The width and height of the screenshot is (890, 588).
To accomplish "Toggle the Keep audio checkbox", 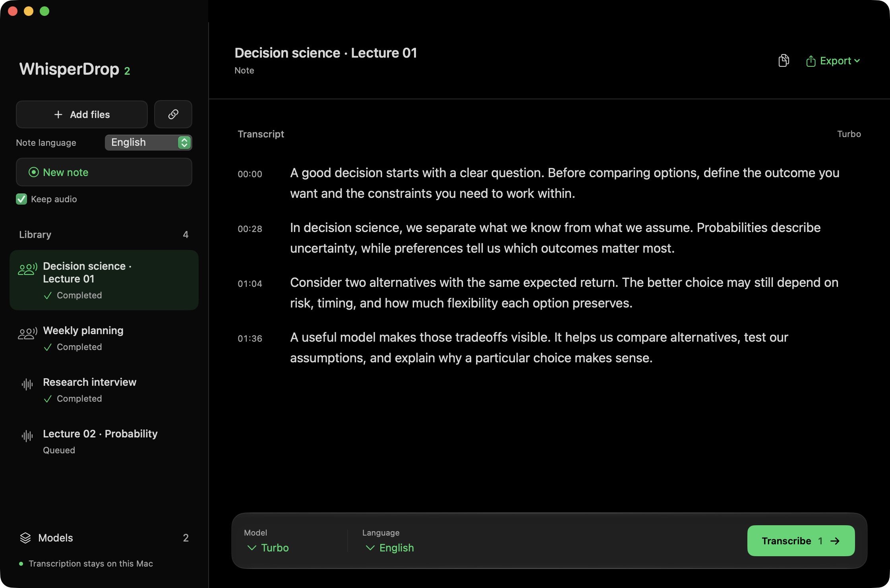I will tap(21, 199).
